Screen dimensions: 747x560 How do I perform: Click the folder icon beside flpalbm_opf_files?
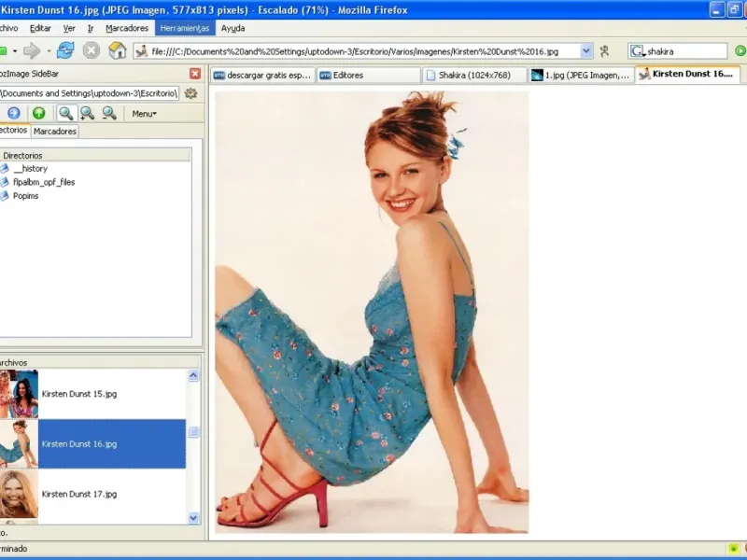(x=5, y=182)
